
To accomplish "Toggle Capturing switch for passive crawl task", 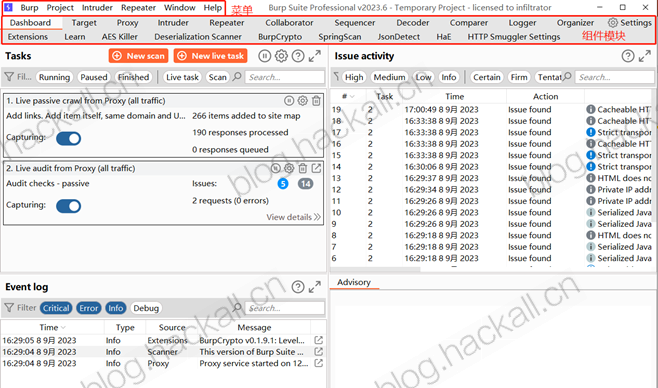I will click(x=68, y=138).
